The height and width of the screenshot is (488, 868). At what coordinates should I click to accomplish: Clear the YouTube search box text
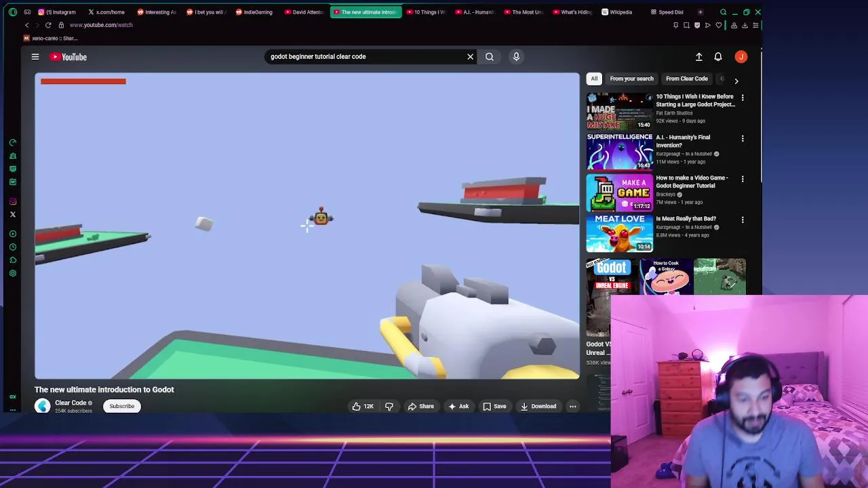point(470,57)
